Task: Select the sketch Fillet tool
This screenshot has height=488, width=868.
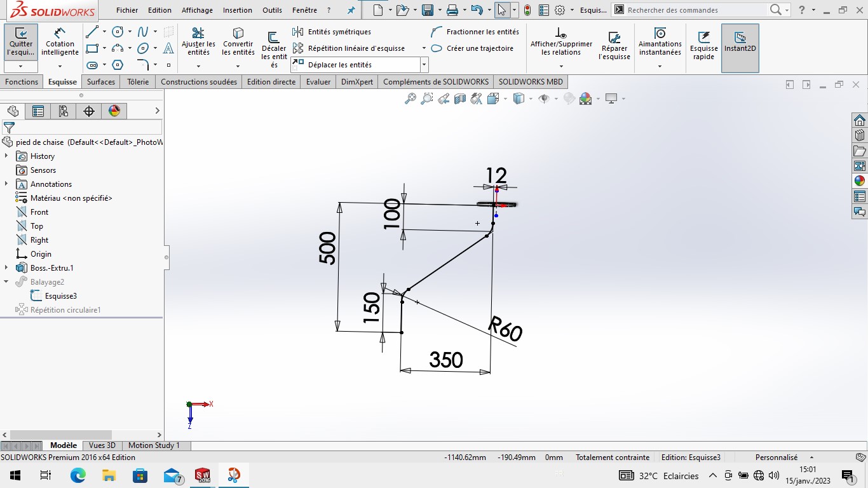Action: (143, 65)
